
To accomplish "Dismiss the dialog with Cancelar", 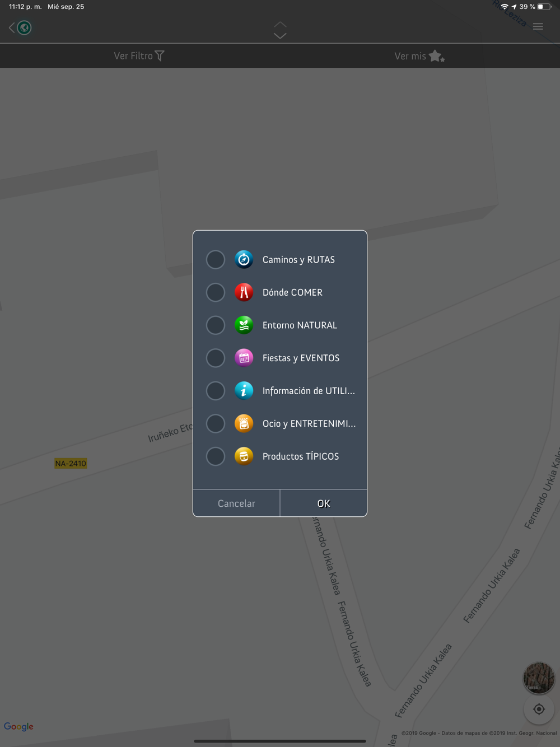I will click(x=236, y=503).
